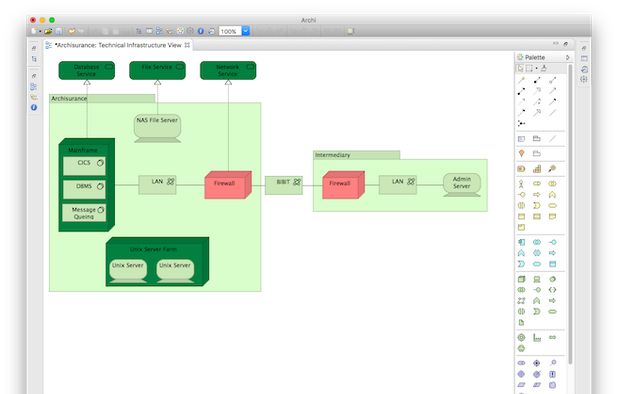Collapse the Palette panel using its arrow
Screen dimensions: 618x394
568,57
